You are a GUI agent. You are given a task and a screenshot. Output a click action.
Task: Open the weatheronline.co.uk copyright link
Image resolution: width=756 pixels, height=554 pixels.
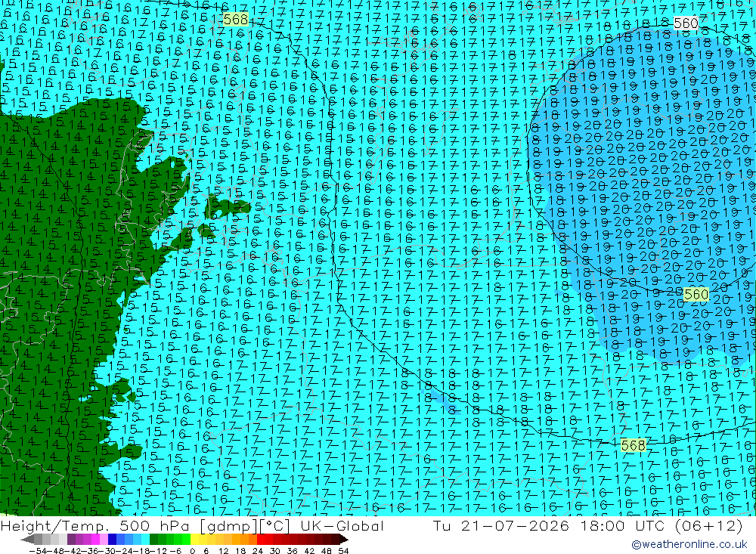pyautogui.click(x=689, y=544)
